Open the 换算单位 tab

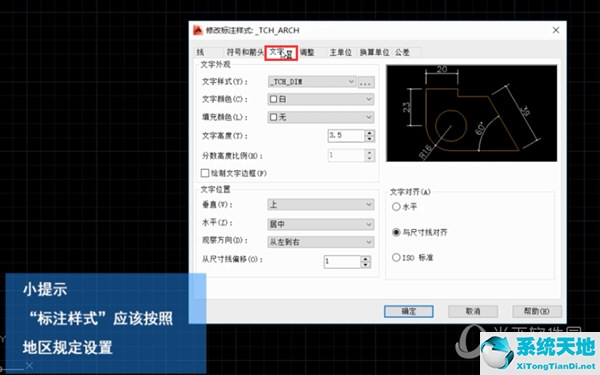(374, 52)
